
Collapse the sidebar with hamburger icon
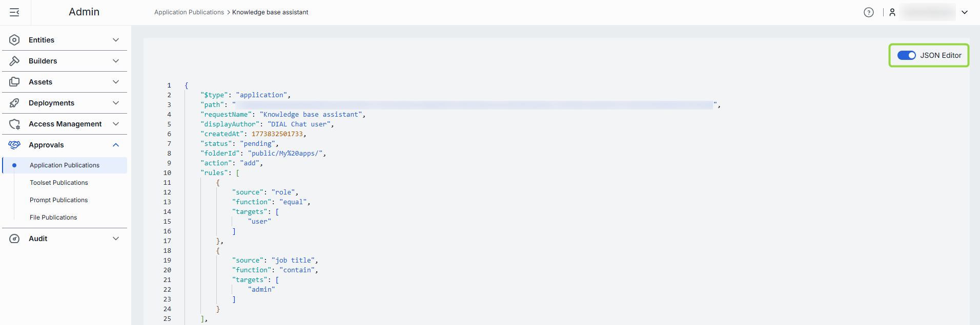pyautogui.click(x=14, y=12)
